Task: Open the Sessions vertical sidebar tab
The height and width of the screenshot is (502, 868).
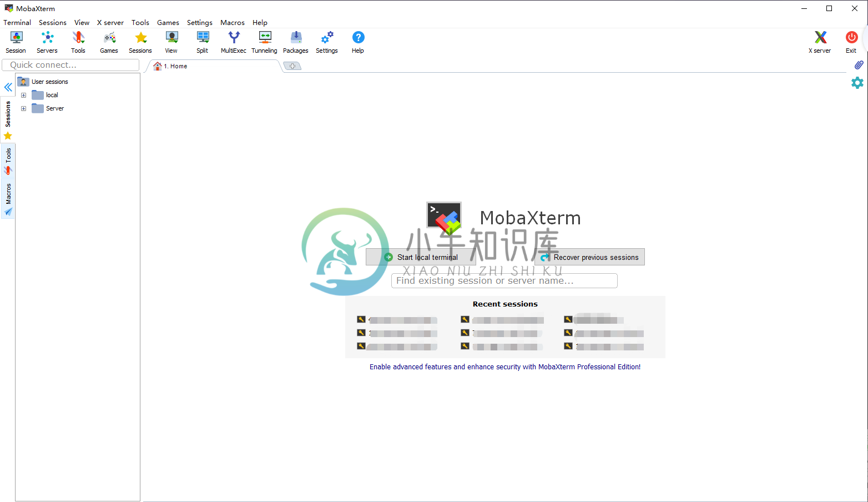Action: click(x=8, y=121)
